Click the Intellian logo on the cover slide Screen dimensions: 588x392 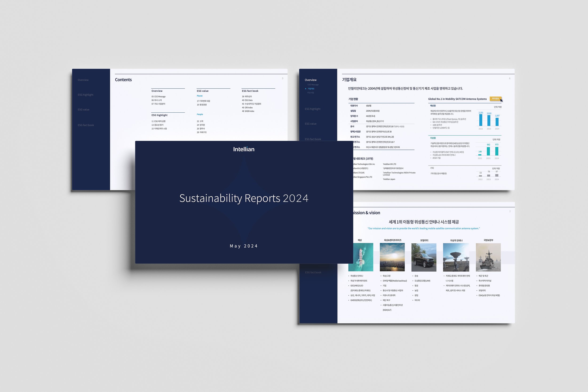[x=244, y=149]
